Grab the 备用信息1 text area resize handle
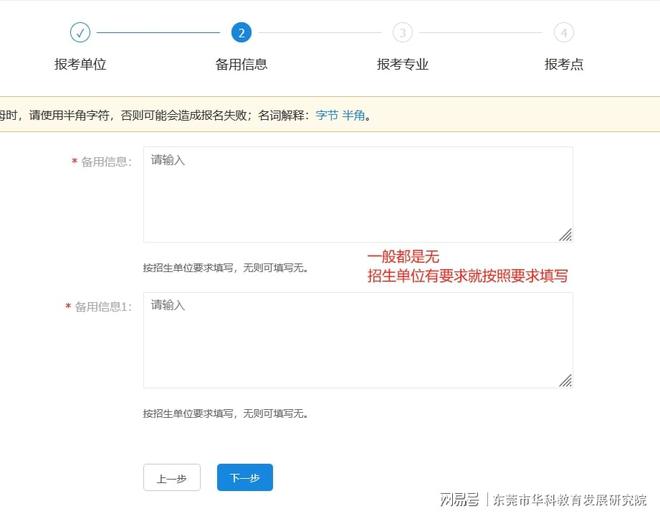 pyautogui.click(x=566, y=380)
